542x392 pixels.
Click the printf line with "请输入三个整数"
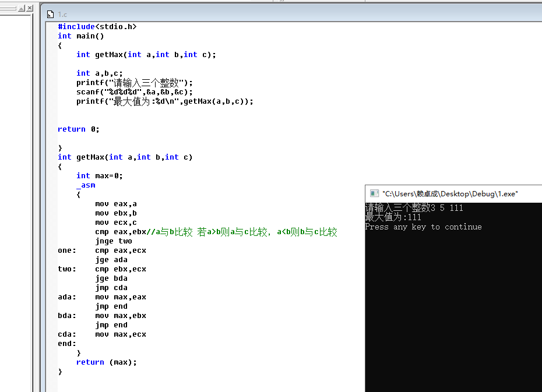pos(135,83)
